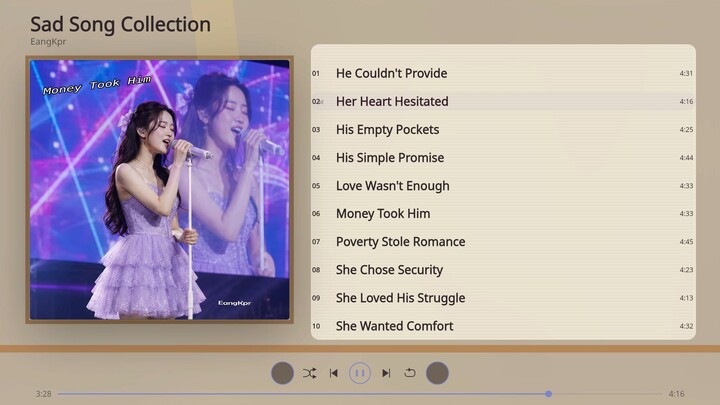Click the 4:44 duration of track 04
720x405 pixels.
(686, 158)
